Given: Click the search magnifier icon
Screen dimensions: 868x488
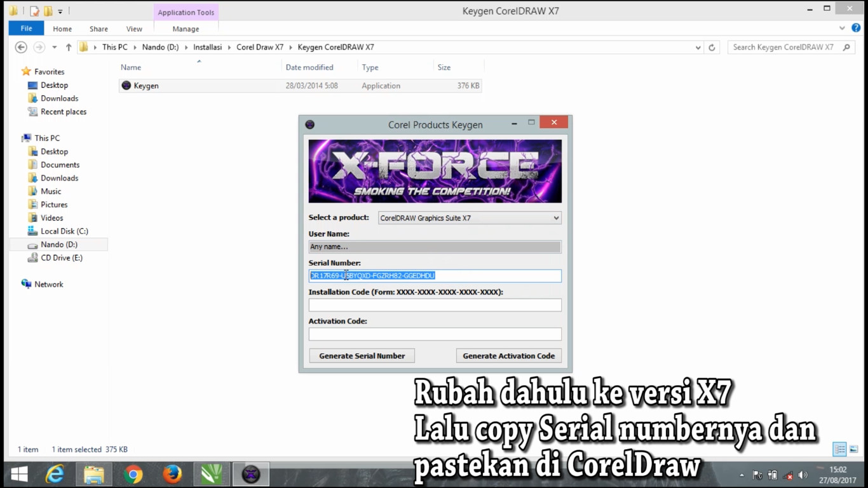Looking at the screenshot, I should coord(846,47).
